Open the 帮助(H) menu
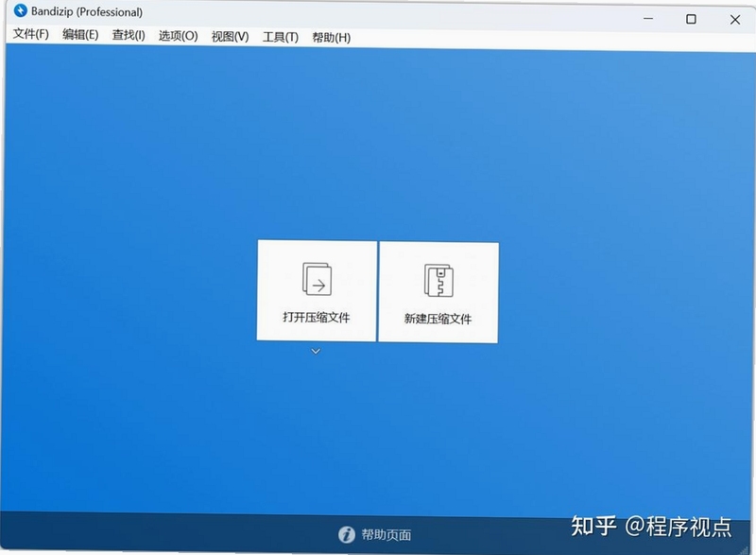This screenshot has height=555, width=756. (332, 38)
